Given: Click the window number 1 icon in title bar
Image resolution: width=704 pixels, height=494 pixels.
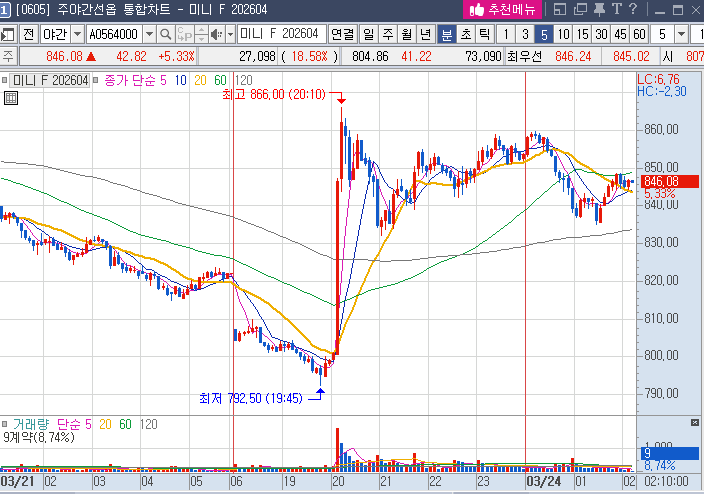Looking at the screenshot, I should point(4,9).
